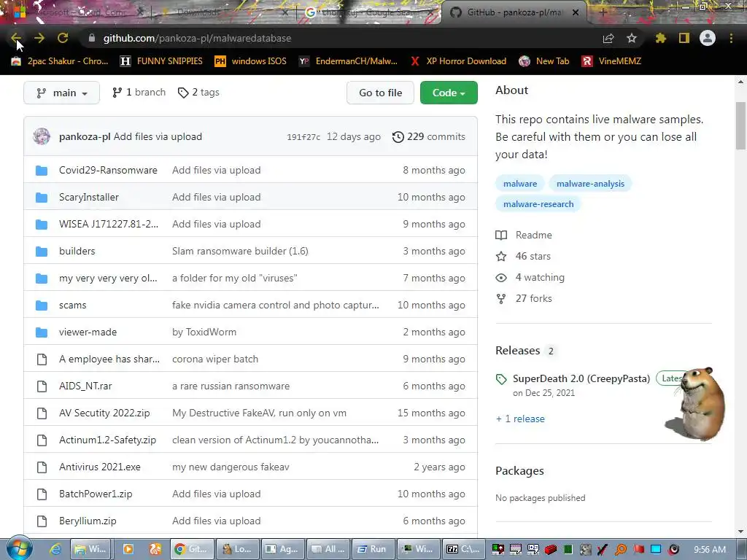Viewport: 747px width, 560px height.
Task: Open the XP Horror Download bookmark
Action: pos(457,61)
